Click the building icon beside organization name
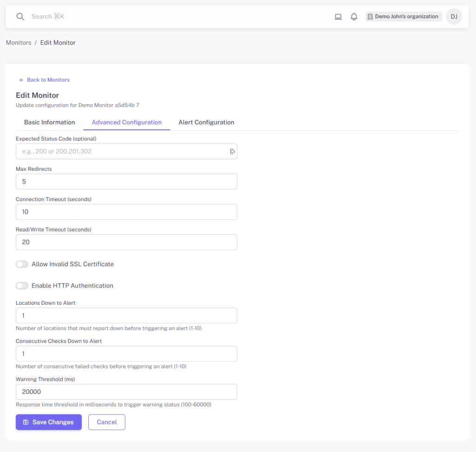This screenshot has height=452, width=476. click(370, 17)
